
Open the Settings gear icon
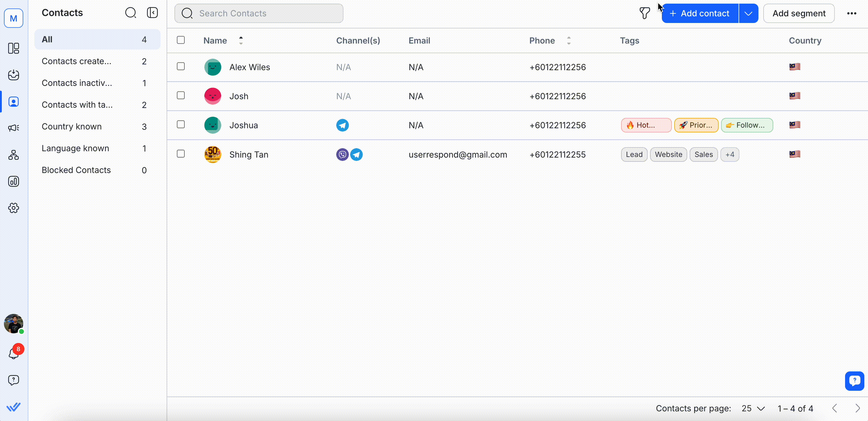tap(14, 208)
